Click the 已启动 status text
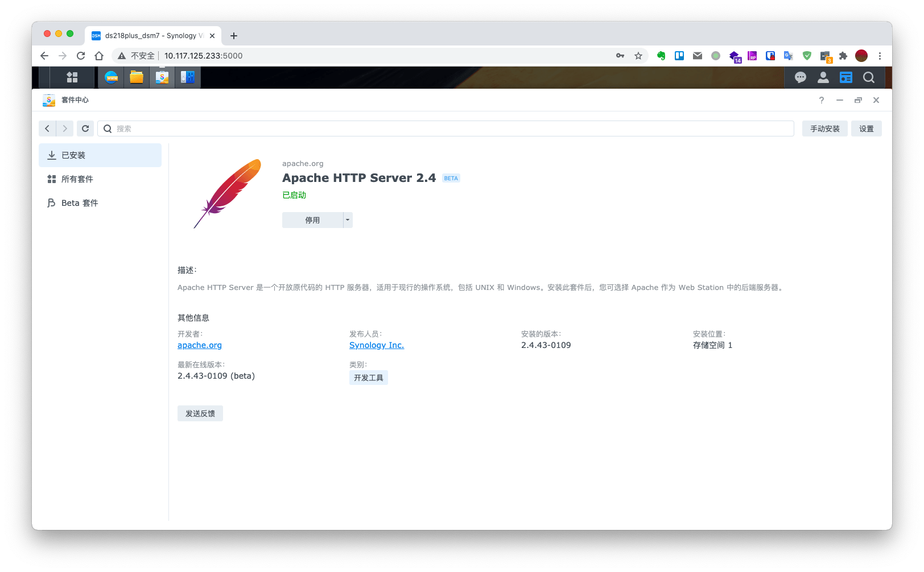The width and height of the screenshot is (924, 572). point(294,195)
